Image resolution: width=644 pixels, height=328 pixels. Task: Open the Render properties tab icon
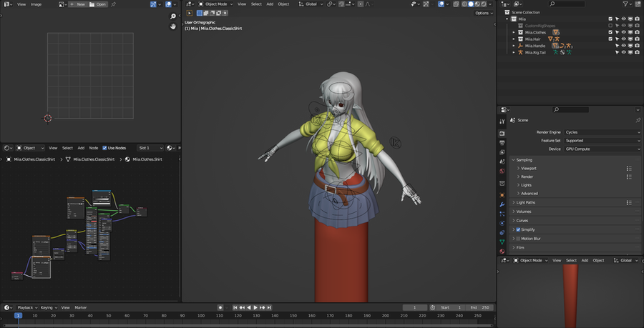[502, 134]
